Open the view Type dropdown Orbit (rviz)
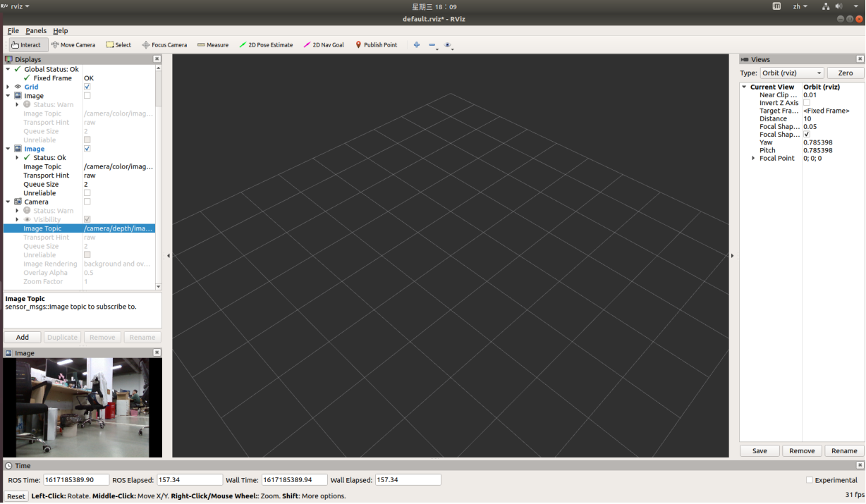This screenshot has height=504, width=866. tap(791, 73)
